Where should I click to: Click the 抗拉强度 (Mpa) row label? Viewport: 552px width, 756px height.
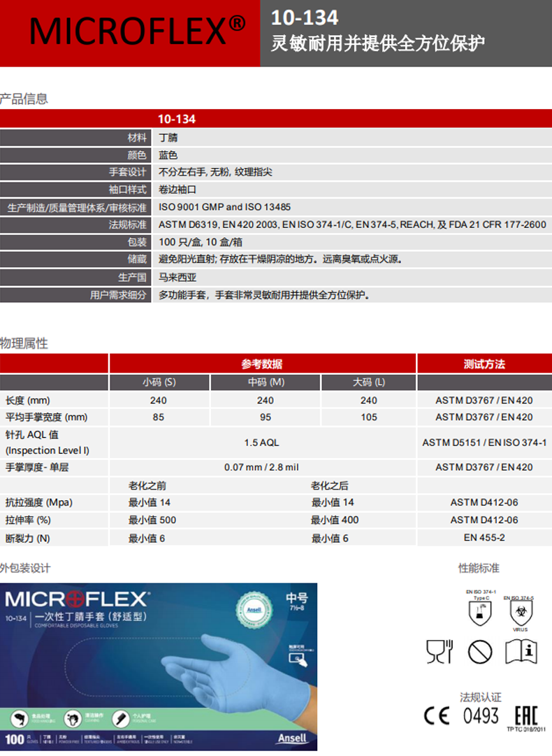39,502
